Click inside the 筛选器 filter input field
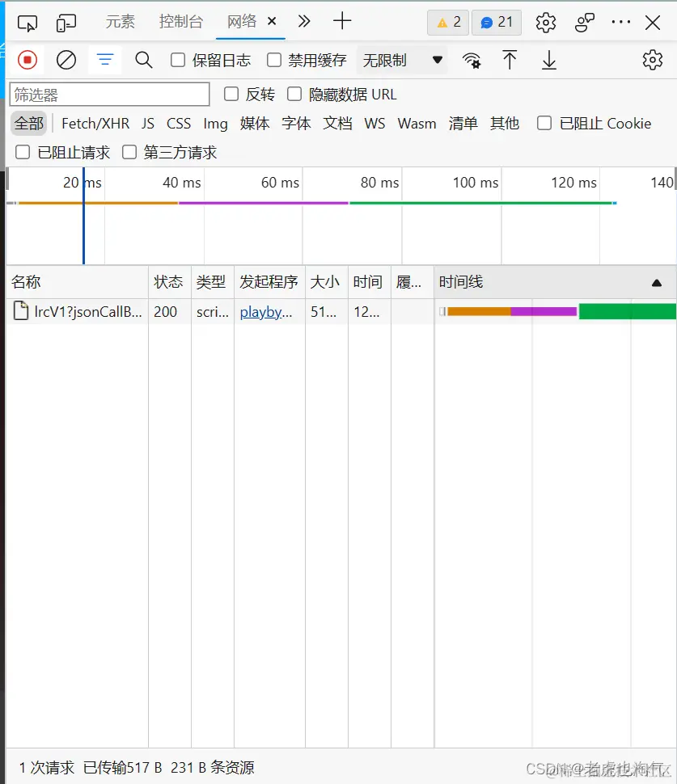 tap(109, 94)
